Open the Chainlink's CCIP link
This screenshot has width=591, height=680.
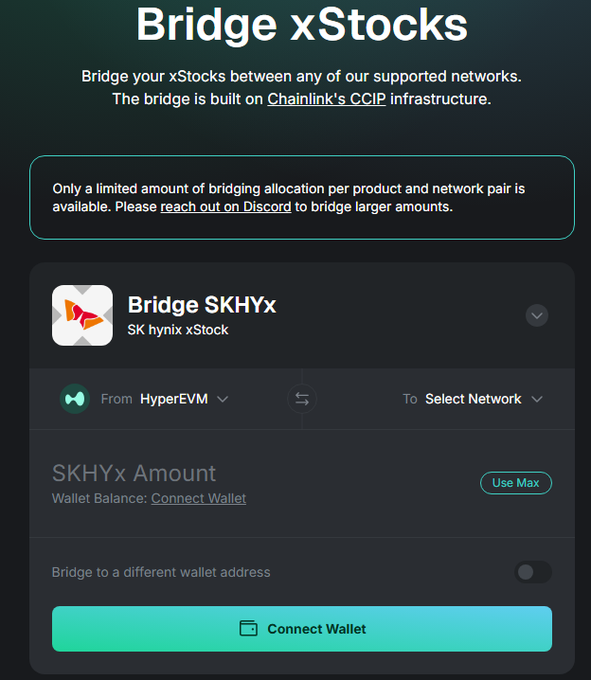(x=326, y=99)
